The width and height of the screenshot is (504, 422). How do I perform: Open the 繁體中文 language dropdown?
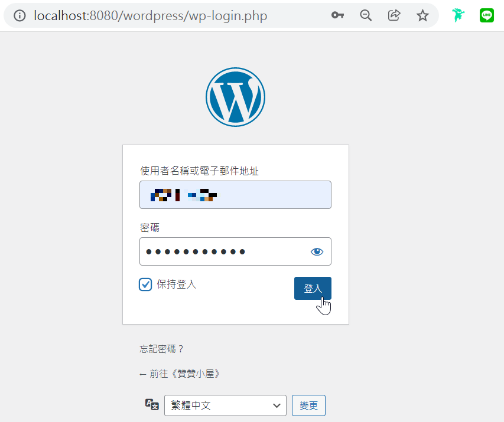click(x=225, y=405)
